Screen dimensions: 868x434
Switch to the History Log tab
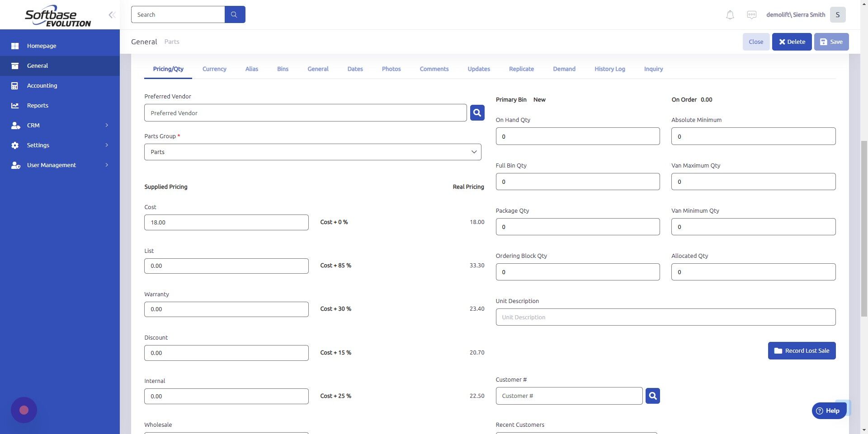click(609, 69)
